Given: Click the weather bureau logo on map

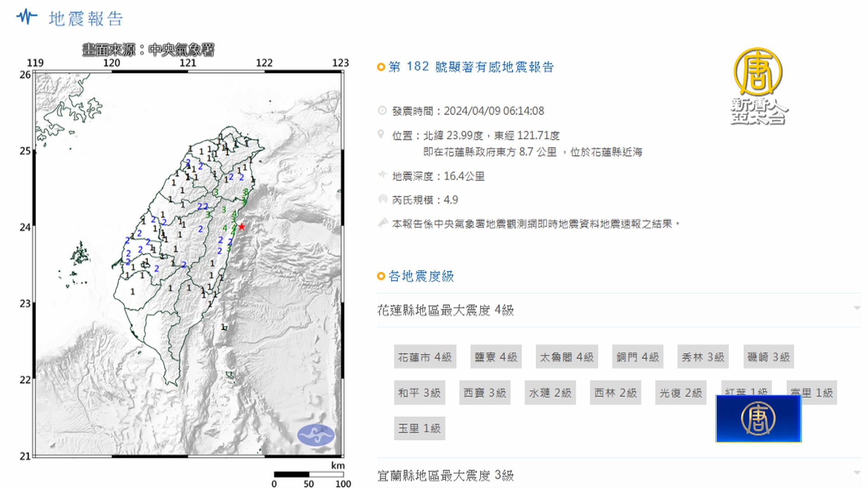Looking at the screenshot, I should coord(316,435).
